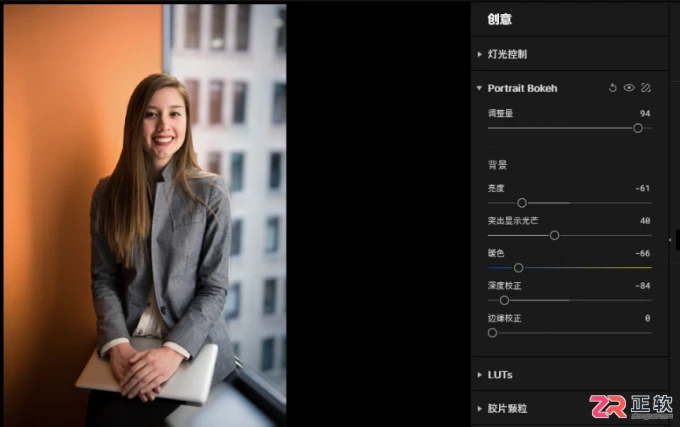This screenshot has height=427, width=680.
Task: Collapse the Portrait Bokeh section
Action: pos(479,88)
